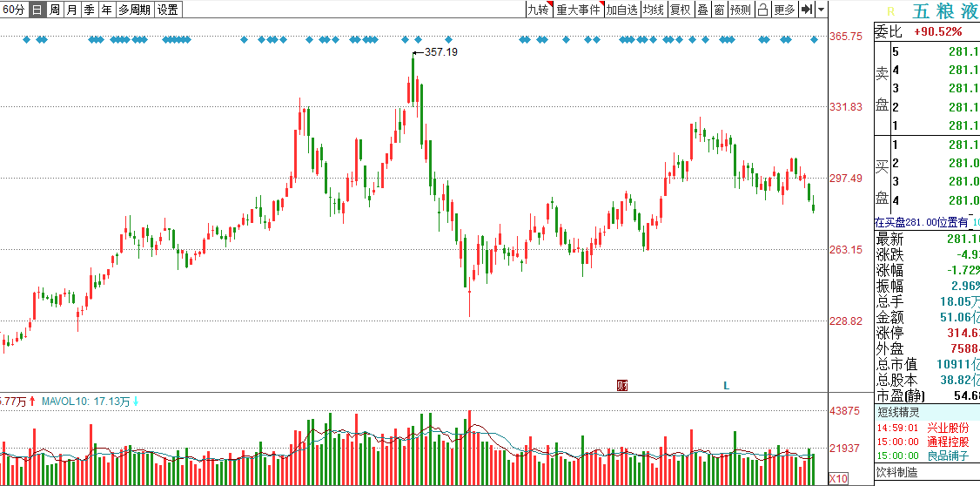Image resolution: width=980 pixels, height=486 pixels.
Task: Click the 九转 indicator button
Action: tap(538, 10)
